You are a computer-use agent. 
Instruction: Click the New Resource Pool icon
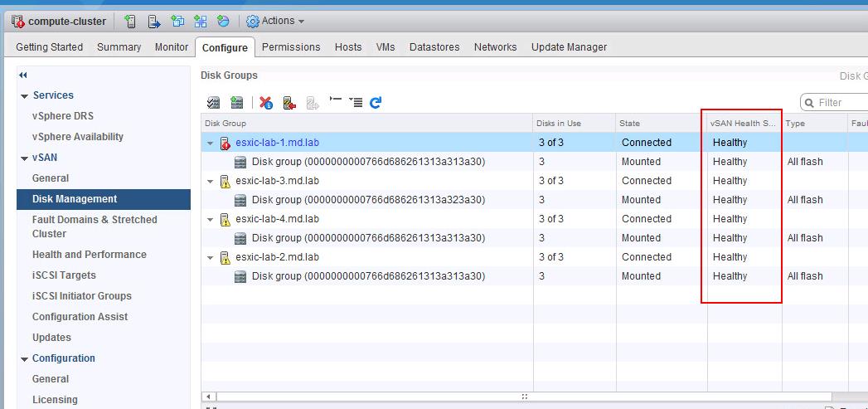[x=223, y=21]
